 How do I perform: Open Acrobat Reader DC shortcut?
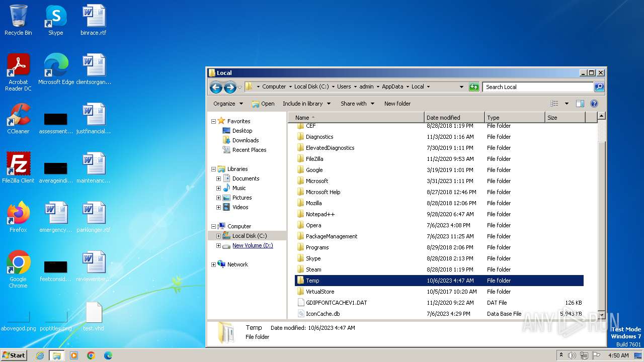click(18, 72)
